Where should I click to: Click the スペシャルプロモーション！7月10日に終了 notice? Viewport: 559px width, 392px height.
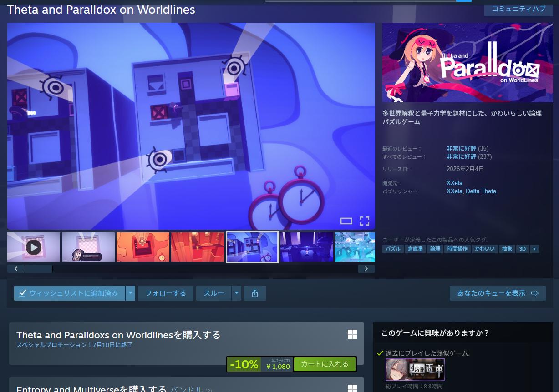click(x=75, y=345)
